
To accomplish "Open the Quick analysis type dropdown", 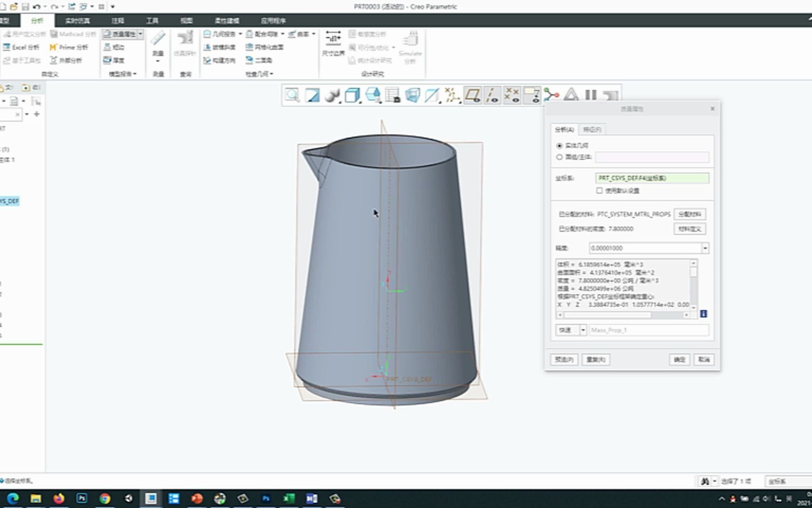I will point(583,330).
